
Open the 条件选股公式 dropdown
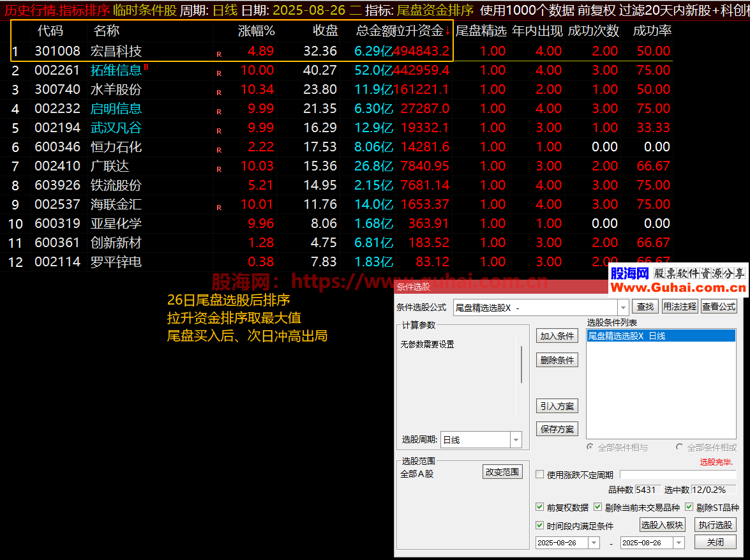pos(623,307)
